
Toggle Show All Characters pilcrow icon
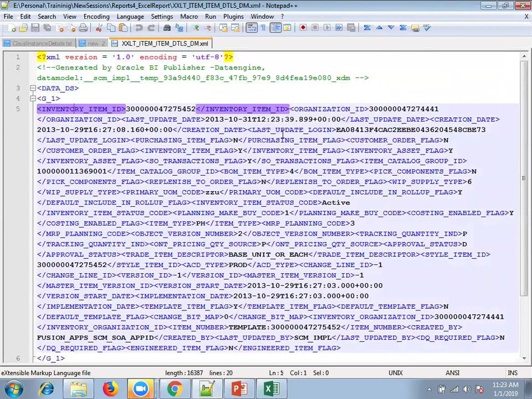pyautogui.click(x=263, y=28)
